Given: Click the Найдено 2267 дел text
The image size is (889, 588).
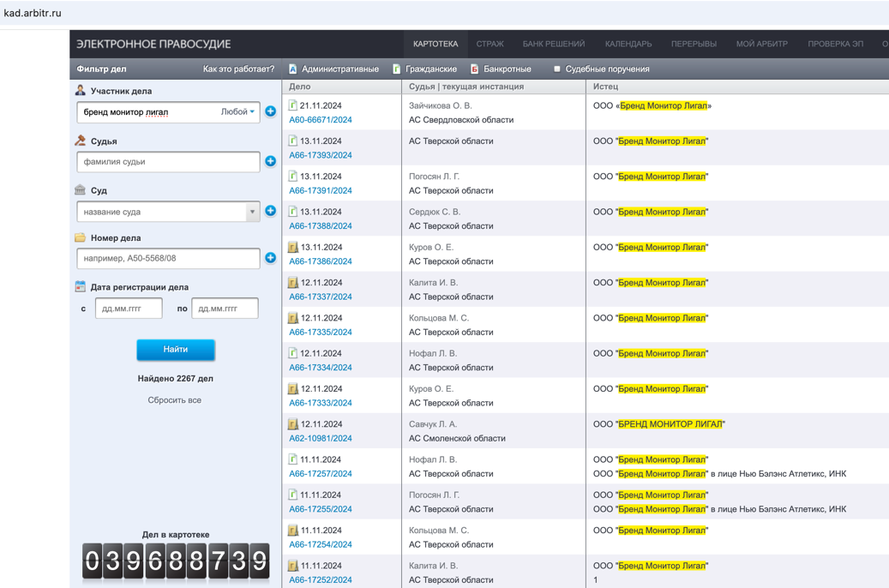Looking at the screenshot, I should coord(175,378).
